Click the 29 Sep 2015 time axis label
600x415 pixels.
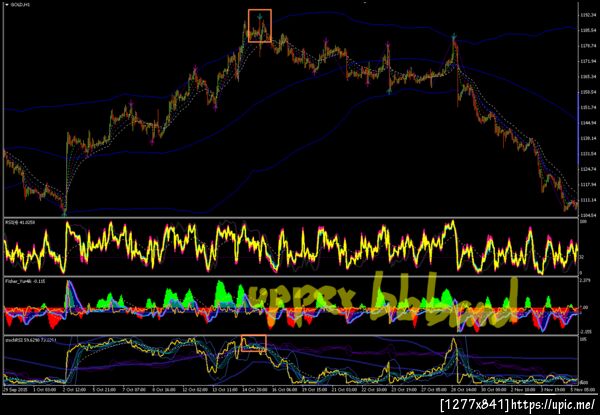[13, 389]
